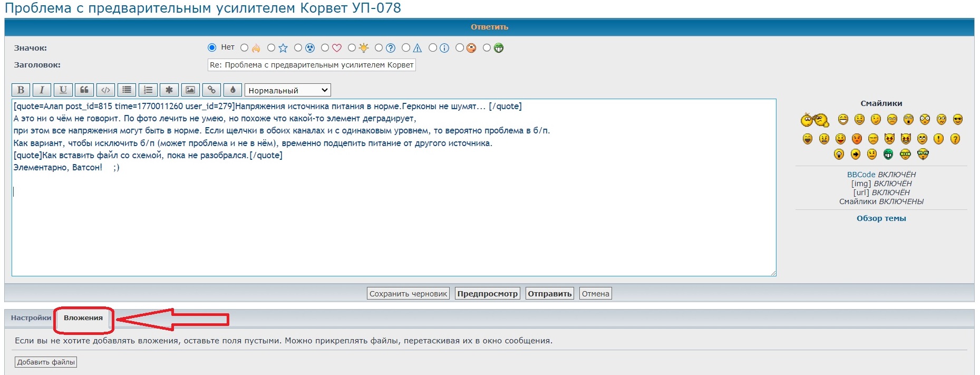Screen dimensions: 980x375
Task: Click the 'Отправить' submit button
Action: coord(549,294)
